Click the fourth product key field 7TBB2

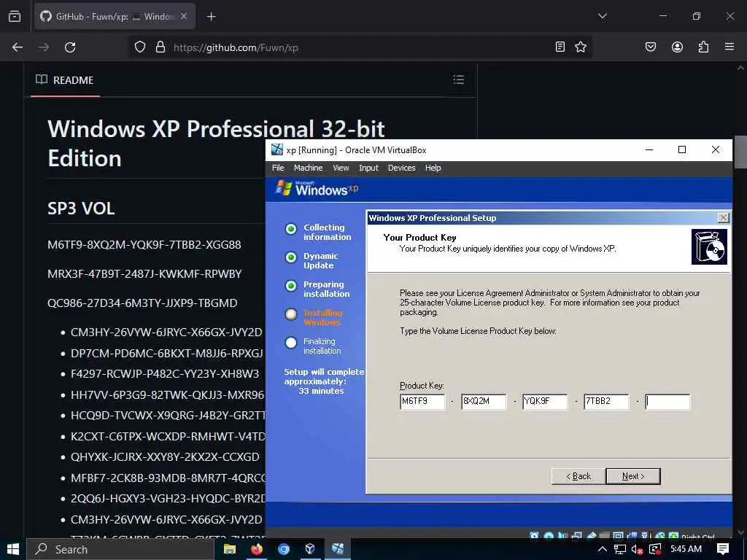(606, 402)
